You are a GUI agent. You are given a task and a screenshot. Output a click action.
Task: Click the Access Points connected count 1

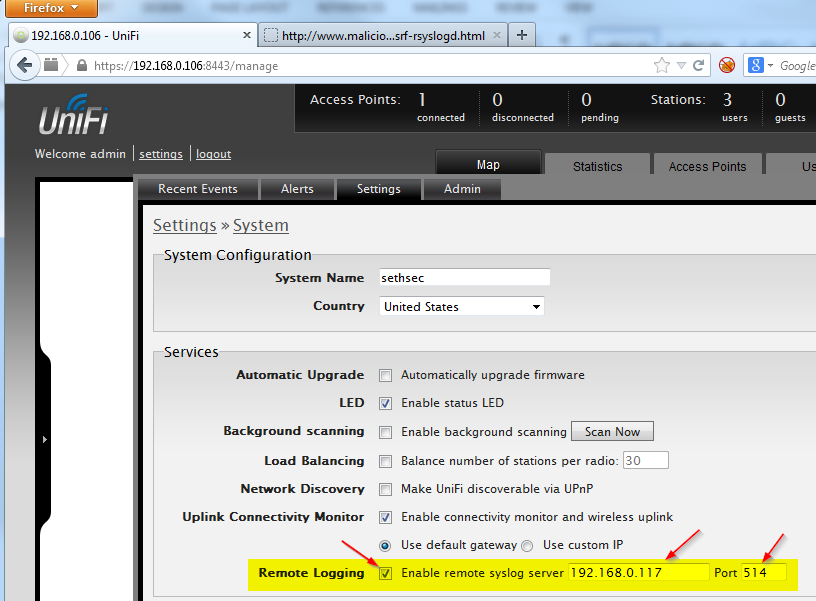click(422, 99)
